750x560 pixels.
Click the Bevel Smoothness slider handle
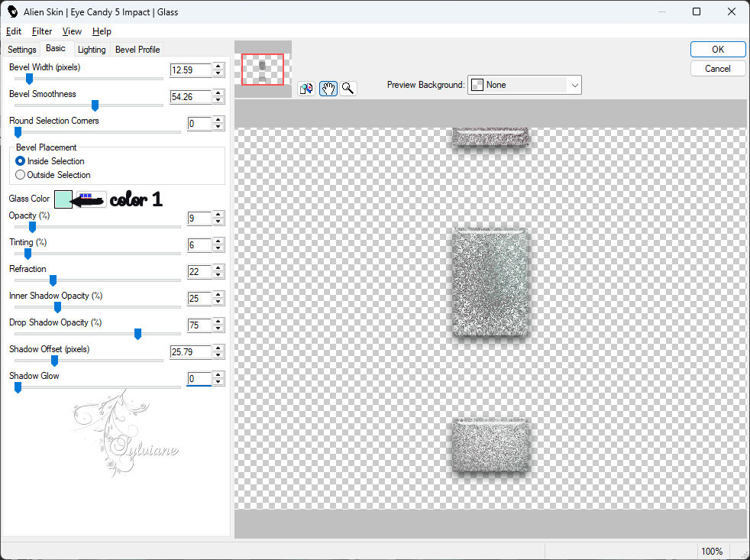(x=95, y=105)
